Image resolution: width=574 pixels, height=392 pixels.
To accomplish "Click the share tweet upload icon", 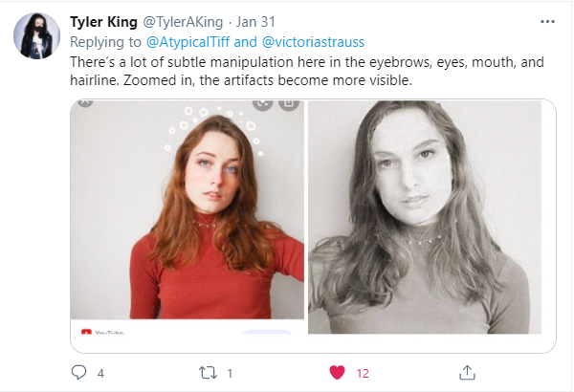I will coord(467,371).
